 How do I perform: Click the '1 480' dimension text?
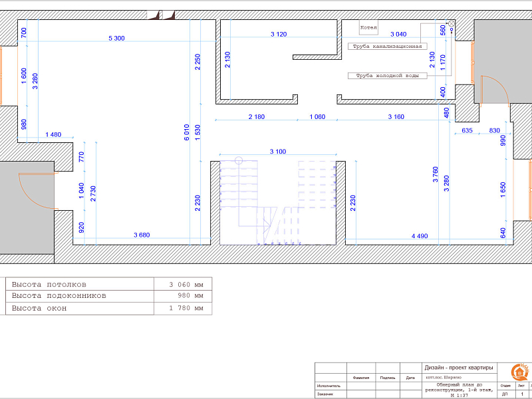53,135
